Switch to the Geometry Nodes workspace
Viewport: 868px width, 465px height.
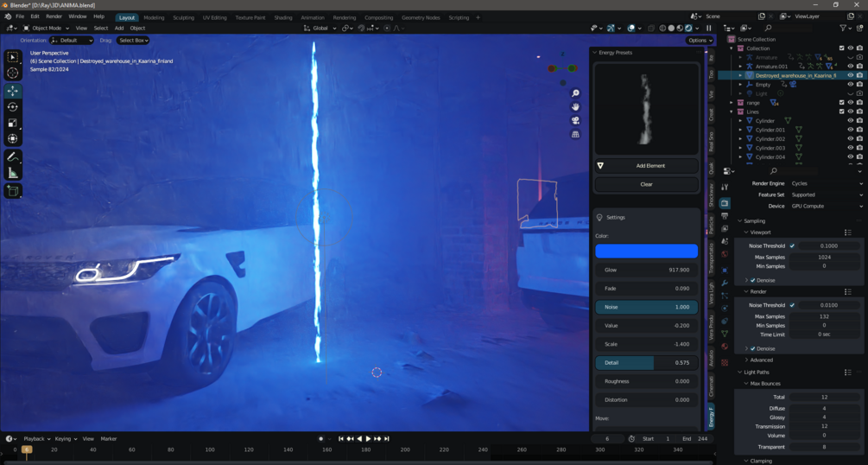point(421,18)
